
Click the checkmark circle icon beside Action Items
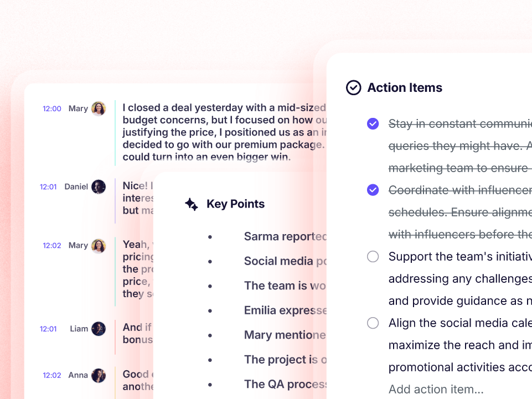353,87
